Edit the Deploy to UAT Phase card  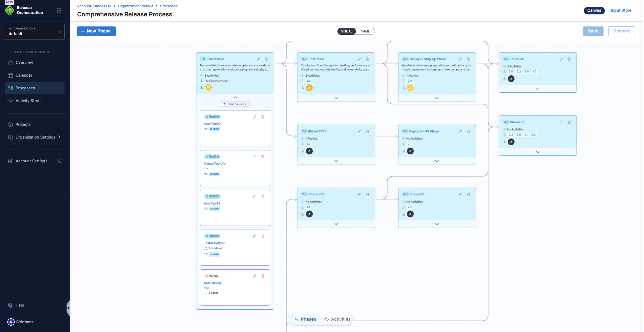coord(460,132)
